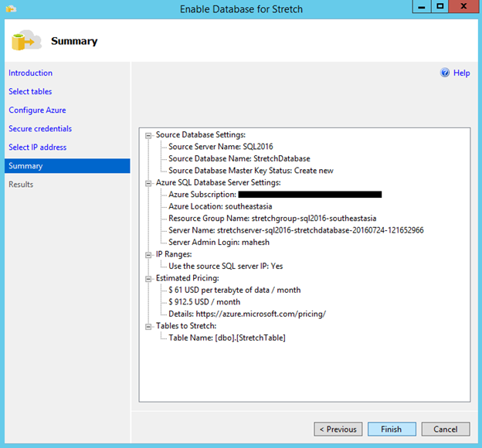Open the Select IP address step
The height and width of the screenshot is (448, 482).
[38, 147]
